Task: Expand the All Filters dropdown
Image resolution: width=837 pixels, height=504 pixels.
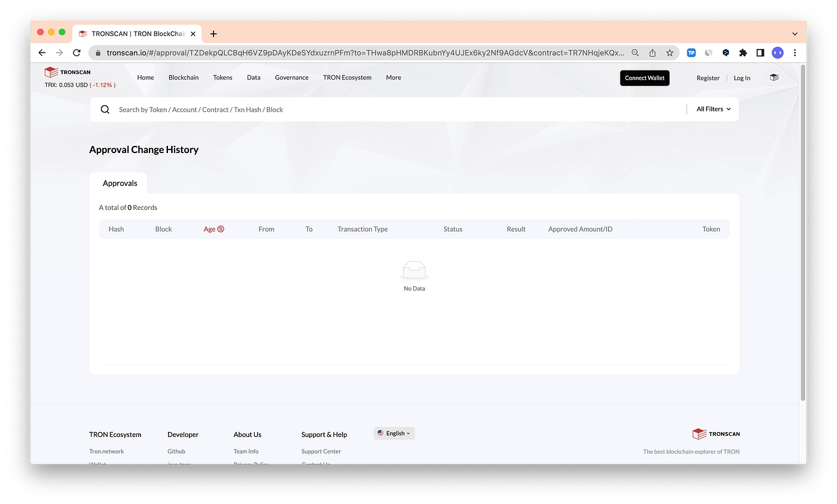Action: point(713,109)
